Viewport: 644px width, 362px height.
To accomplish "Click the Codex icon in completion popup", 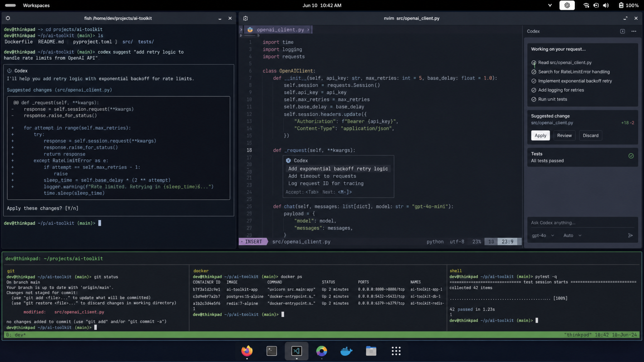I will pos(288,161).
